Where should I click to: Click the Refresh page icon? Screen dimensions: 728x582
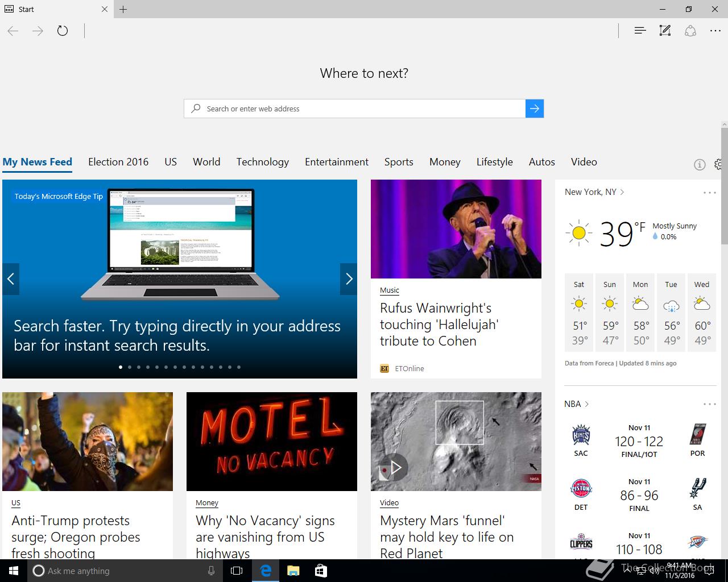63,31
